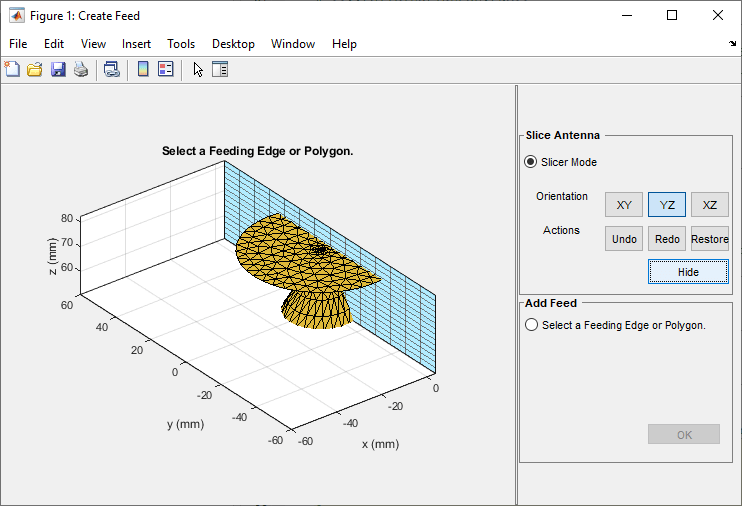Click the z-axis tick label 80

[x=67, y=218]
